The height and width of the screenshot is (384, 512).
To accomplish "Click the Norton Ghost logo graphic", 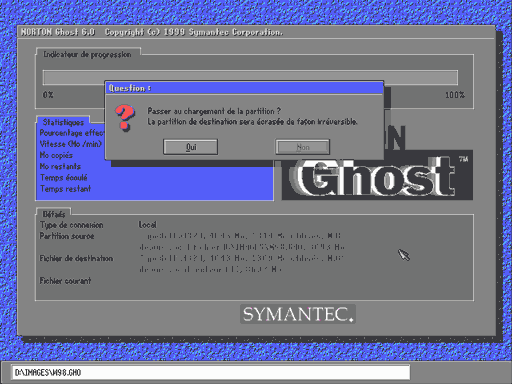I will point(377,176).
